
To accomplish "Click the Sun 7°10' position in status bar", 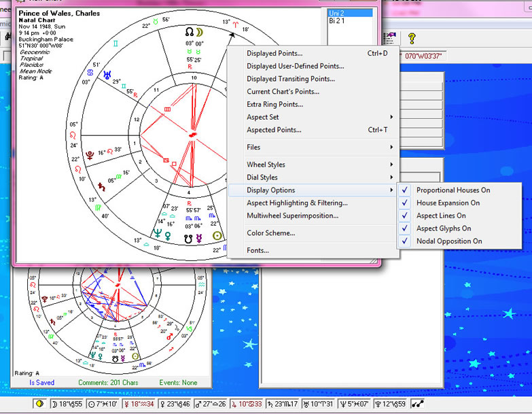I will tap(103, 404).
